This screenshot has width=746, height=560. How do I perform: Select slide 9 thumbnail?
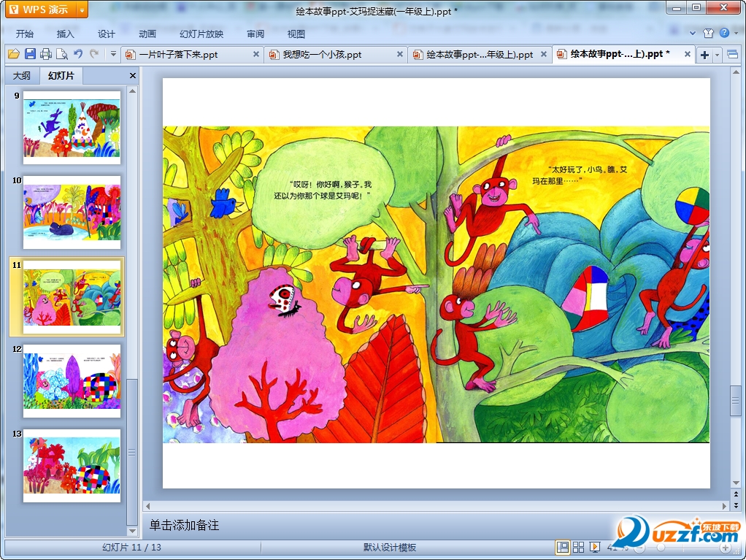(72, 128)
